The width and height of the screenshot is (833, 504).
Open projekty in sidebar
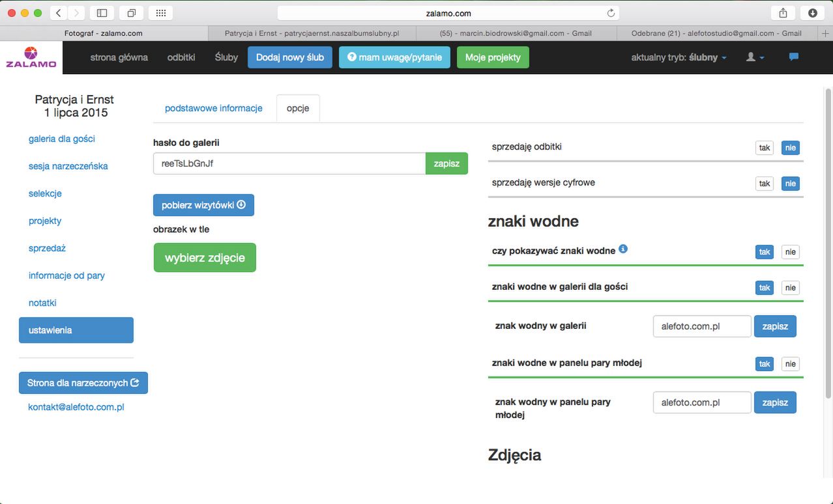click(45, 221)
